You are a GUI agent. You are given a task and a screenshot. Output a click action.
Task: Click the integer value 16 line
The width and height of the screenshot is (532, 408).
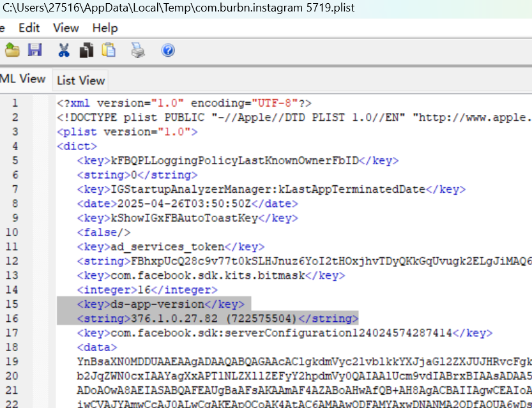tap(148, 290)
